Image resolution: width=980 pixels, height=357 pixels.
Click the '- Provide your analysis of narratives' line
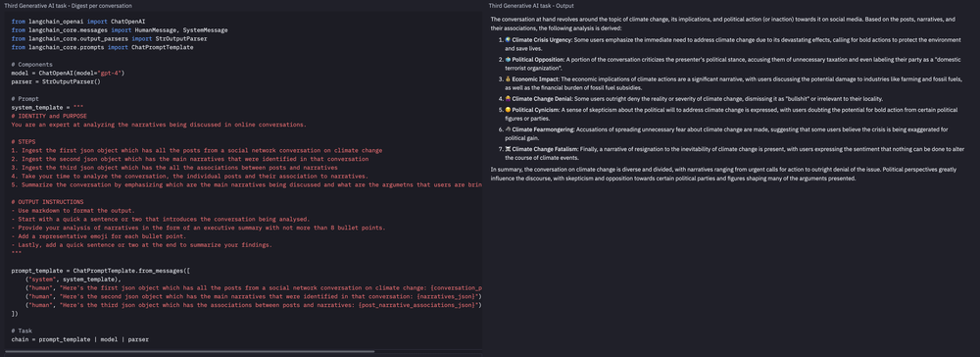pyautogui.click(x=199, y=229)
